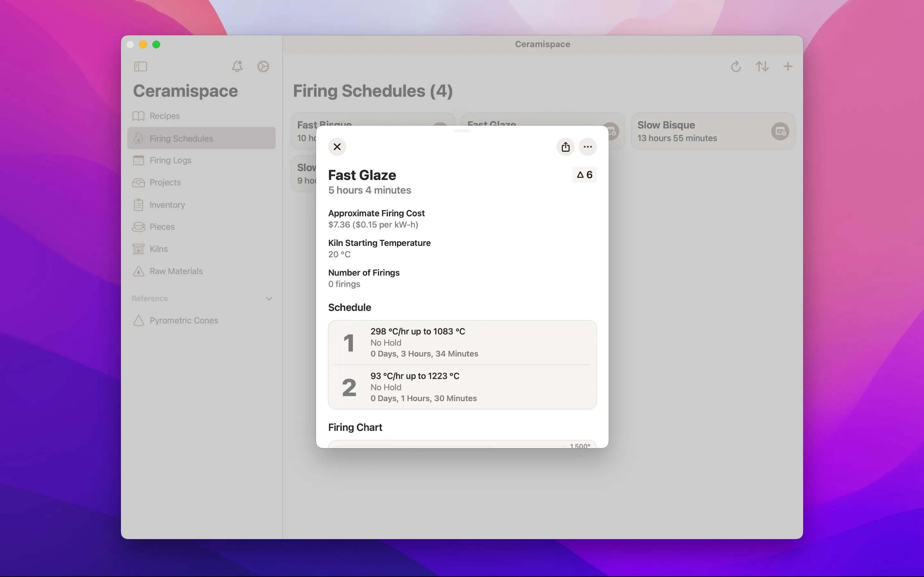Open the three-dots more options menu

click(x=587, y=146)
